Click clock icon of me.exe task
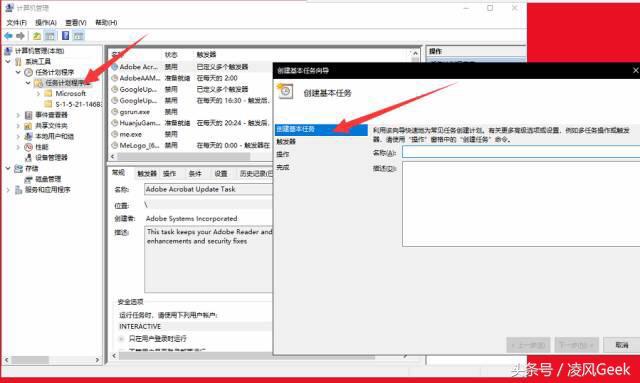The height and width of the screenshot is (383, 640). (x=115, y=134)
